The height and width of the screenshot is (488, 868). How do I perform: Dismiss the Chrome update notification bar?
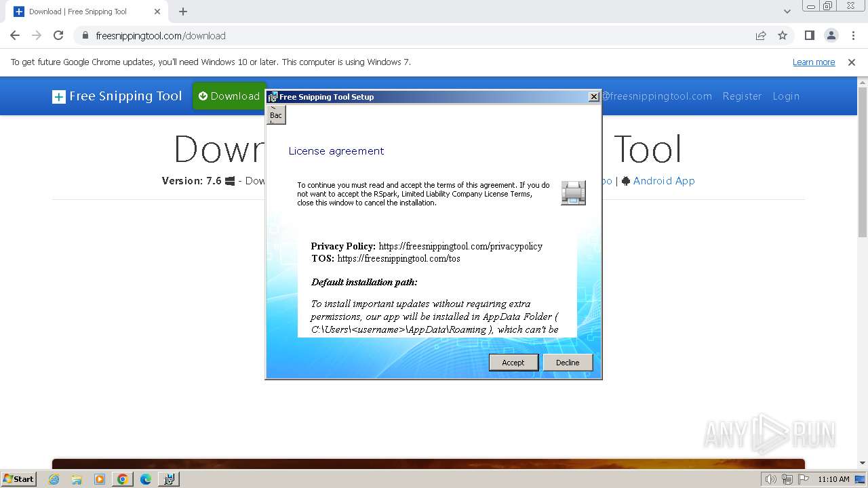pos(852,62)
